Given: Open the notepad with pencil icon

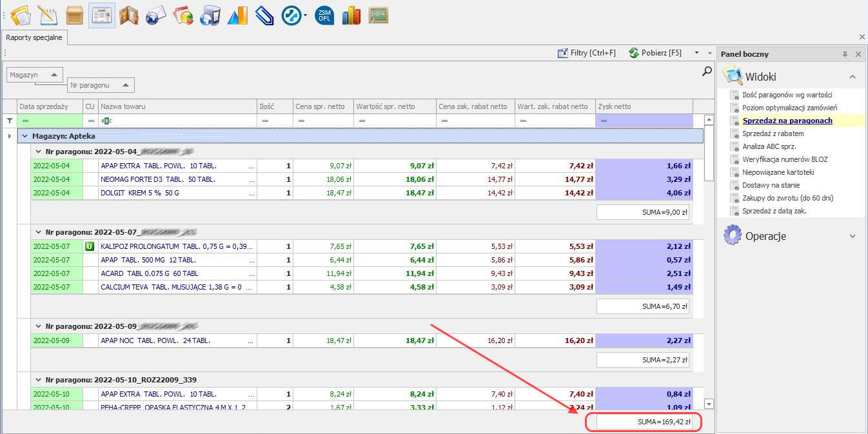Looking at the screenshot, I should click(48, 15).
